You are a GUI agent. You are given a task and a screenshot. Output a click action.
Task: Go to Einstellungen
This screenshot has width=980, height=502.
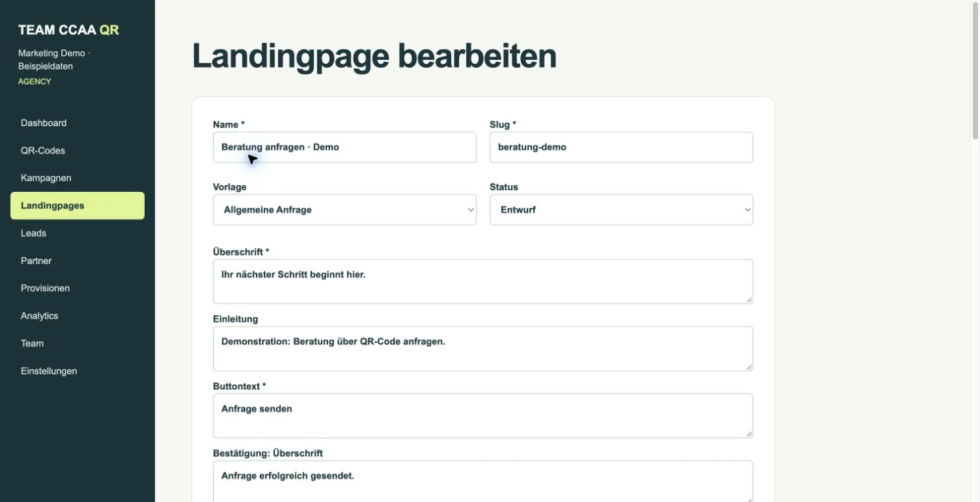78,371
